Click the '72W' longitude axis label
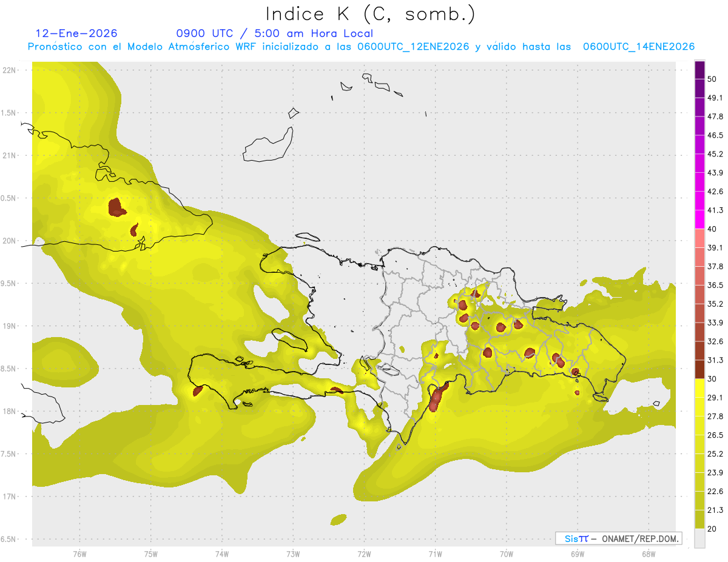 pos(364,554)
